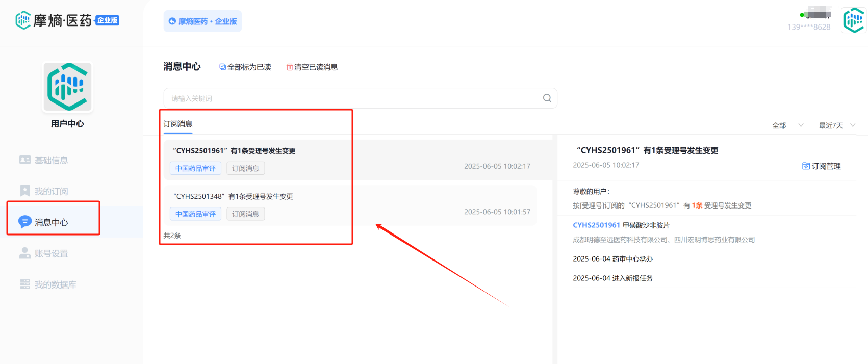Click the large user center avatar image

[x=68, y=87]
